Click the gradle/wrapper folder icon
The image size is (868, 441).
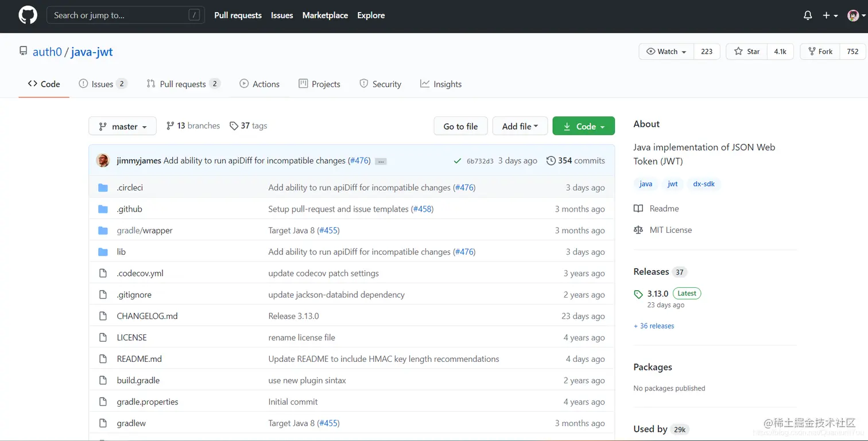[103, 231]
